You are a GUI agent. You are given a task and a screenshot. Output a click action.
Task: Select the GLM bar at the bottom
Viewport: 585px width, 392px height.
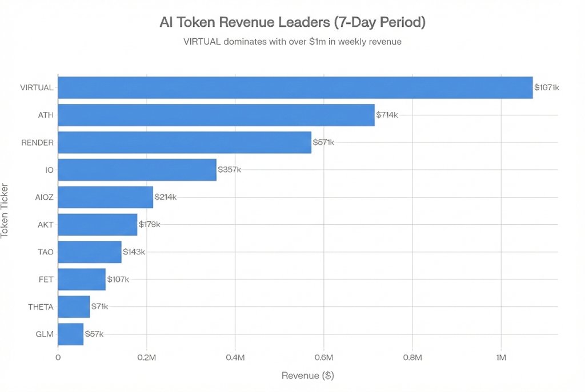[71, 334]
